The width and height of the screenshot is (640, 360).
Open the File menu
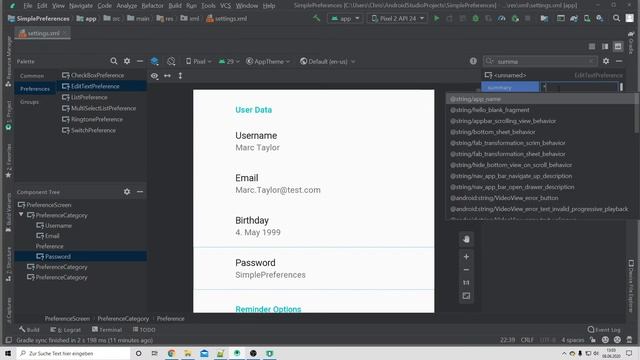click(x=28, y=6)
